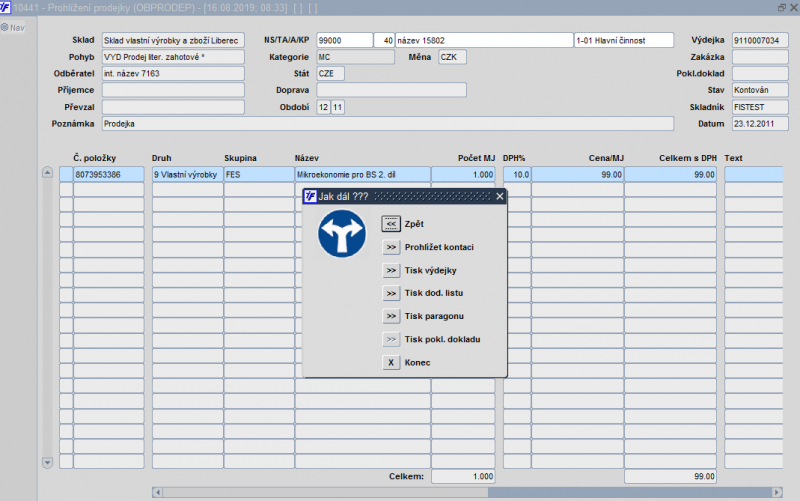Click the Název cell Mikroekonomie pro BS

pyautogui.click(x=360, y=174)
